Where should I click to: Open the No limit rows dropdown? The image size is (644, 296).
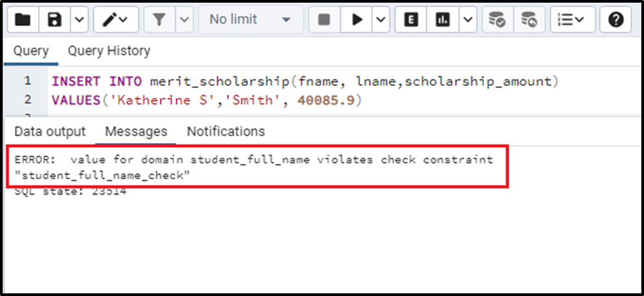(x=251, y=19)
